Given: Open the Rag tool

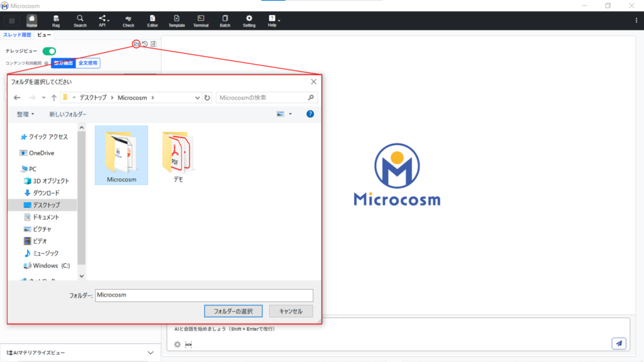Looking at the screenshot, I should tap(56, 21).
